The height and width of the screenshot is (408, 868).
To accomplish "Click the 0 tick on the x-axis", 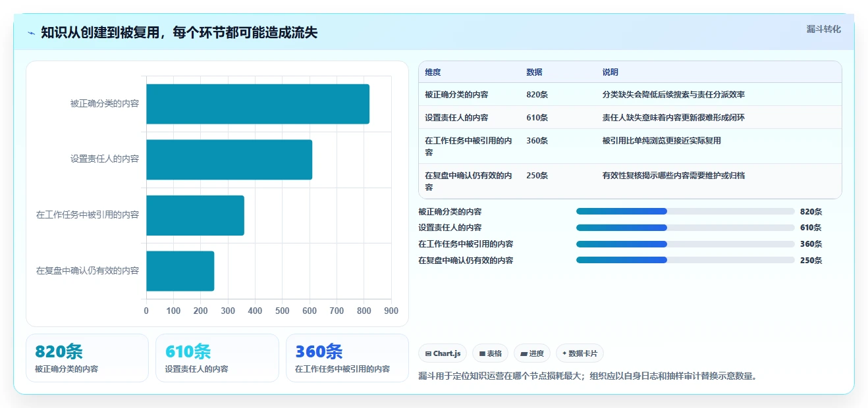I will point(146,311).
